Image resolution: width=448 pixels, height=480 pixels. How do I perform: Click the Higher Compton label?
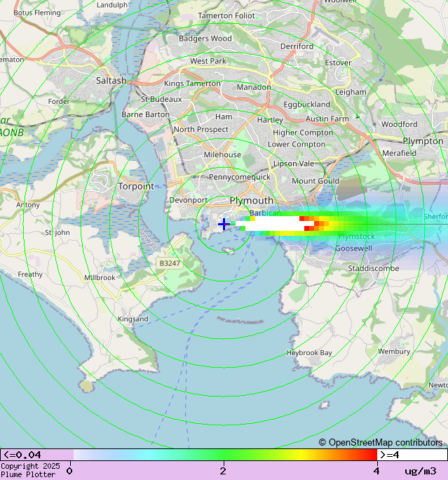(x=303, y=133)
